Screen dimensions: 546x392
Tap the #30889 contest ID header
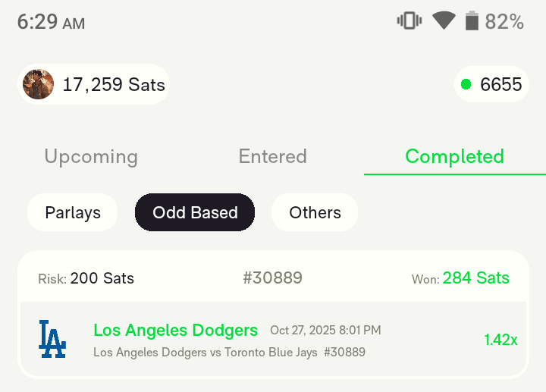[x=272, y=278]
